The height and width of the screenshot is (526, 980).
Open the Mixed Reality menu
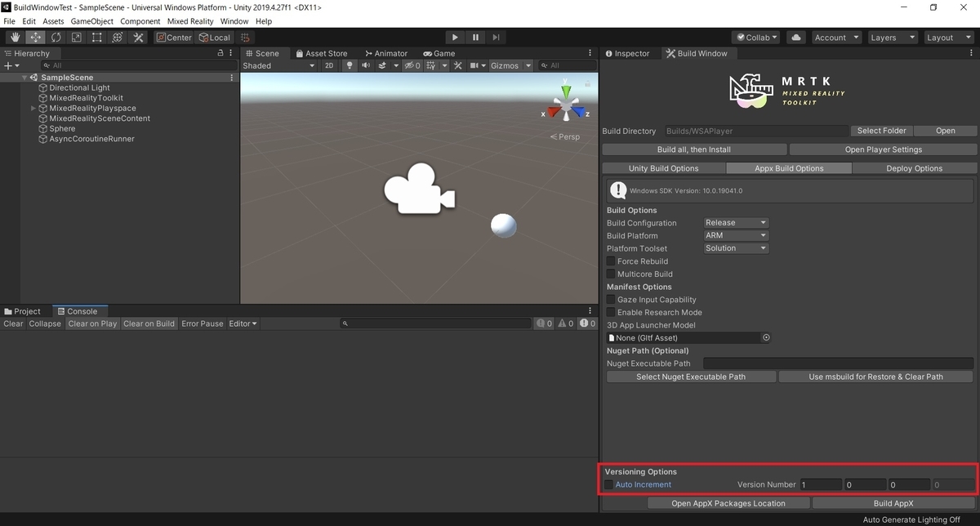[189, 21]
